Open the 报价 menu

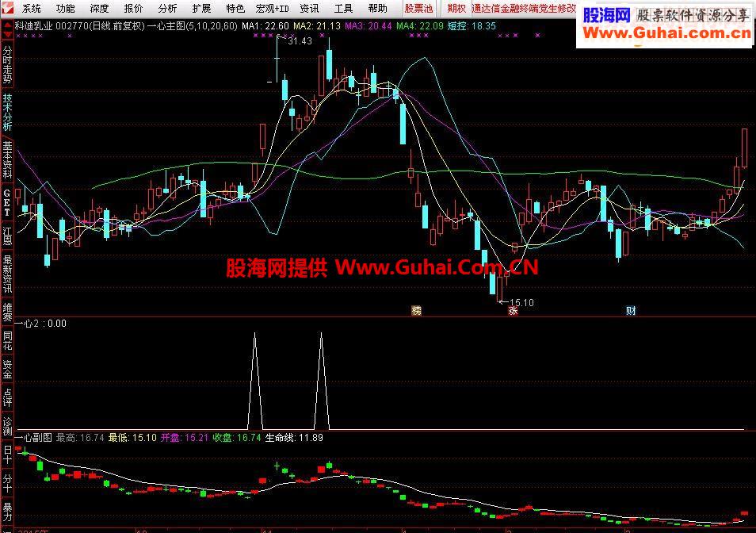tap(134, 8)
